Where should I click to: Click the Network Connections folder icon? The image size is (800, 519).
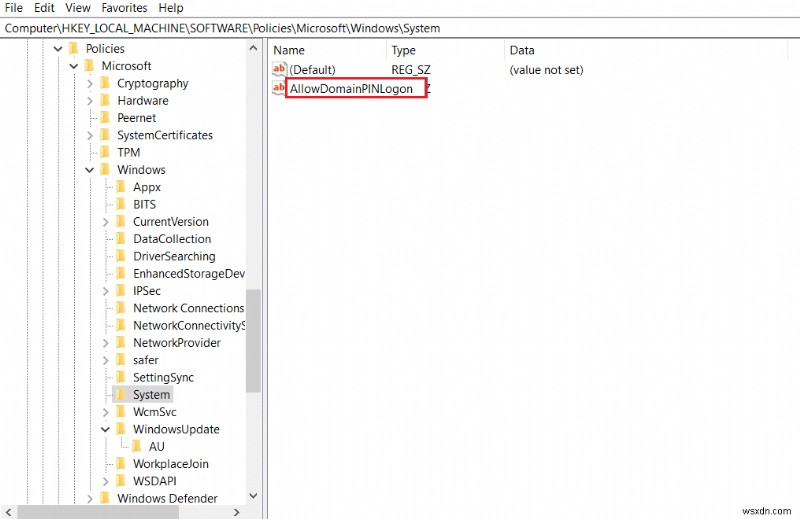[x=121, y=308]
